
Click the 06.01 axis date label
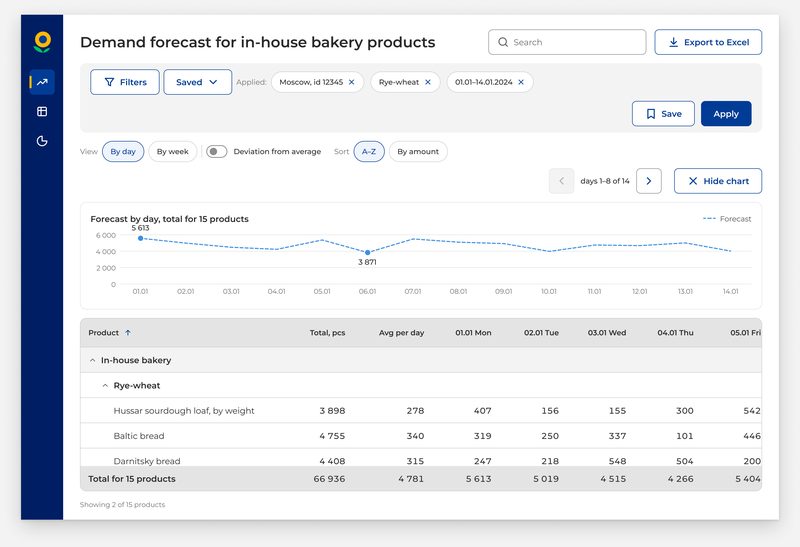pyautogui.click(x=367, y=291)
